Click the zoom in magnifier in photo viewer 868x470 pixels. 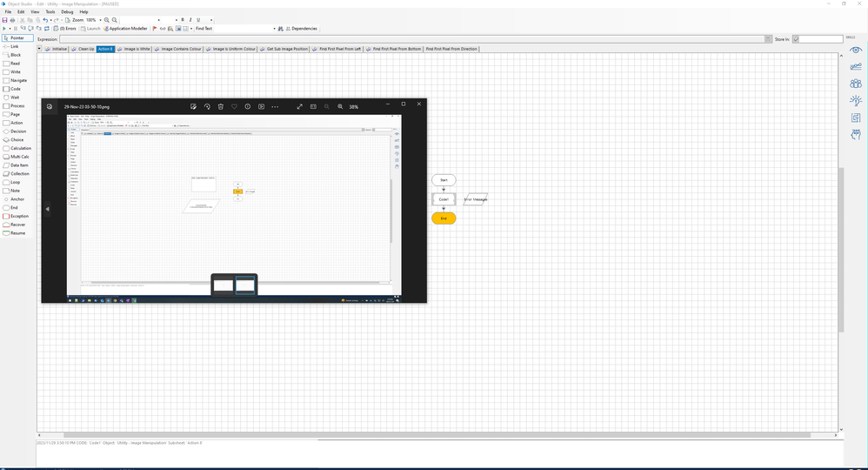click(x=340, y=106)
